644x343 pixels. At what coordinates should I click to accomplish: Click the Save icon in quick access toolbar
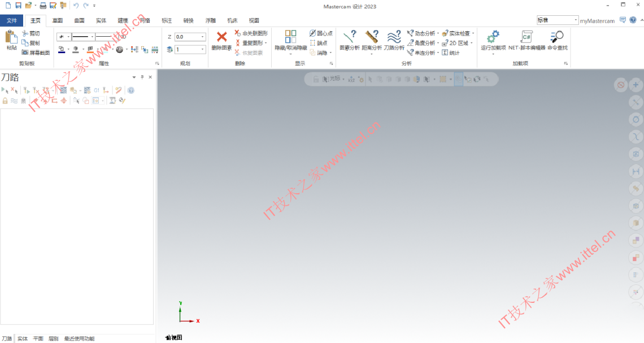click(x=18, y=6)
